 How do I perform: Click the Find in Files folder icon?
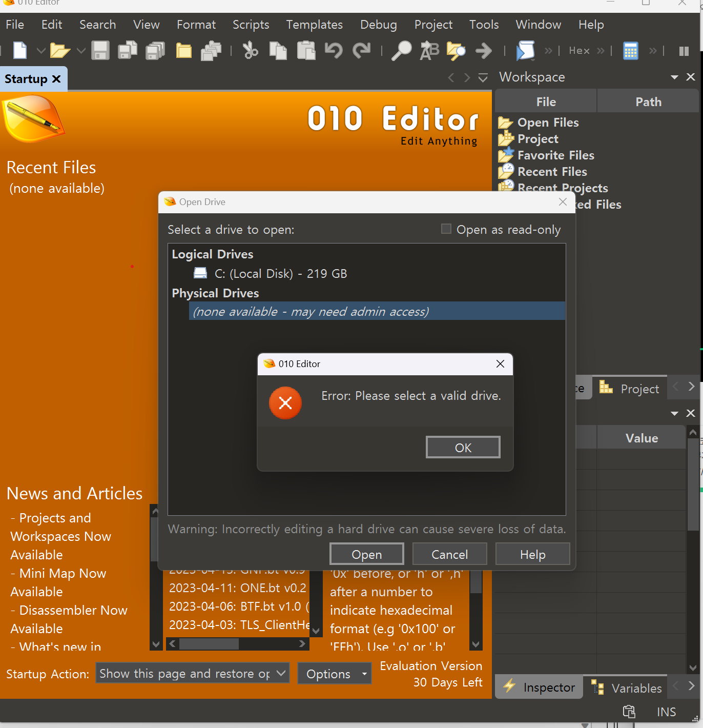click(x=456, y=51)
